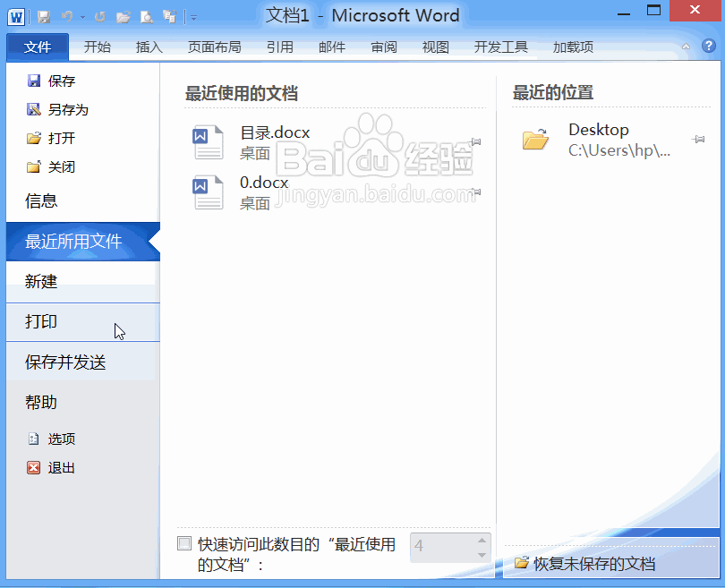Select 最近所用文件 in the File menu

point(82,242)
